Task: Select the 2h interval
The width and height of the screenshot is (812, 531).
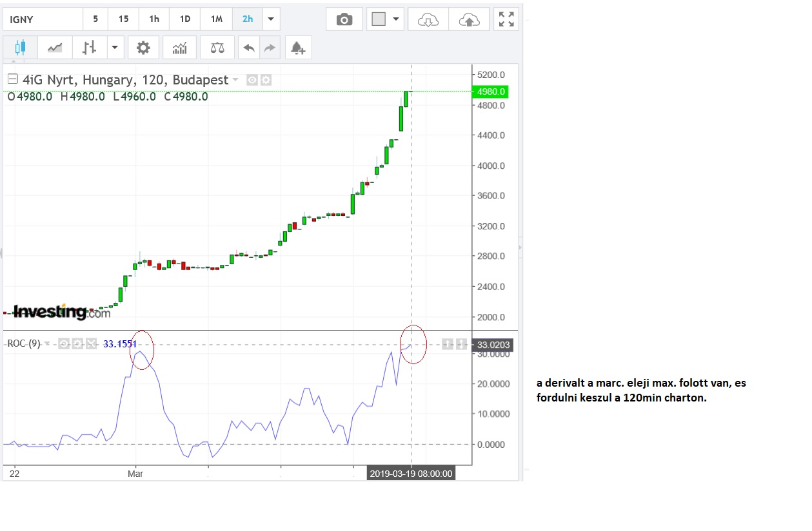Action: coord(248,19)
